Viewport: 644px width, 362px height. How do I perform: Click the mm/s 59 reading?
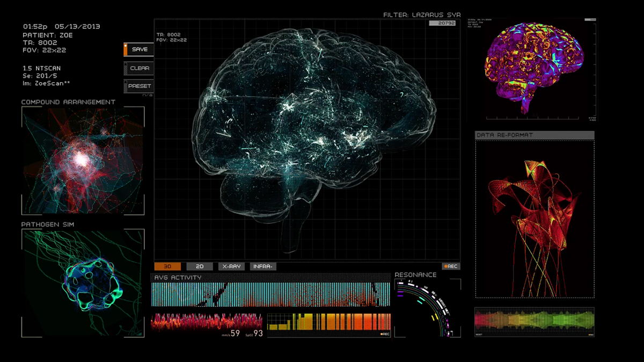230,334
